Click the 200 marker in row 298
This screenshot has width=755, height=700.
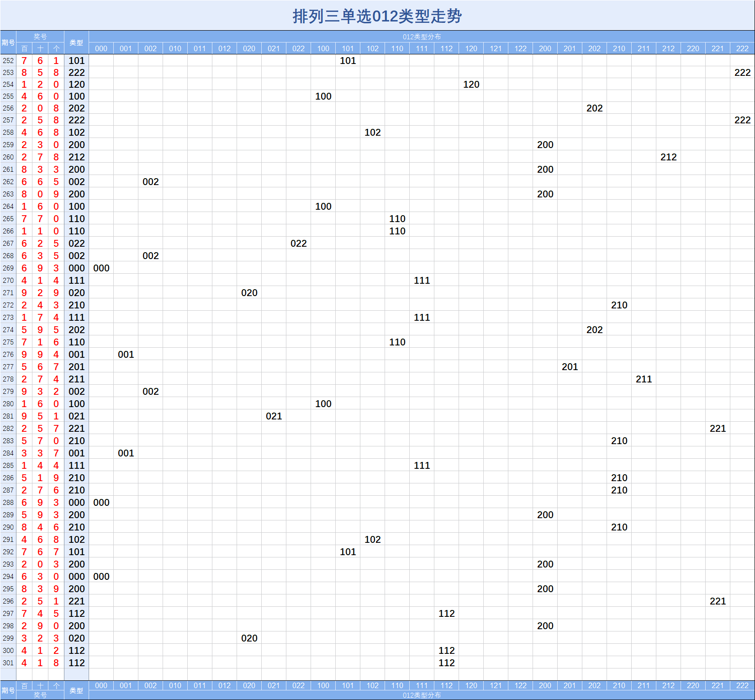click(x=545, y=626)
